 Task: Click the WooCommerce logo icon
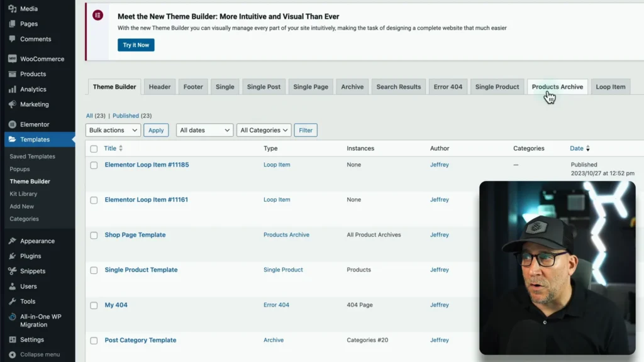13,58
